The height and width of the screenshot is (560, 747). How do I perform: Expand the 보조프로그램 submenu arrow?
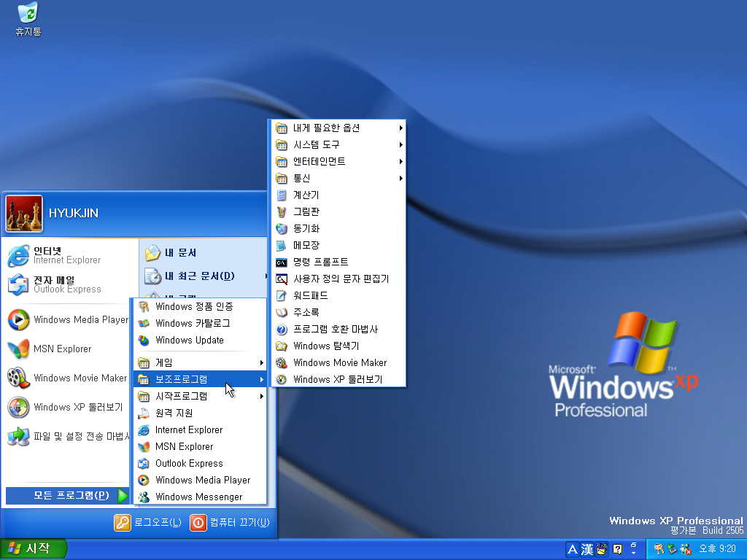point(262,379)
